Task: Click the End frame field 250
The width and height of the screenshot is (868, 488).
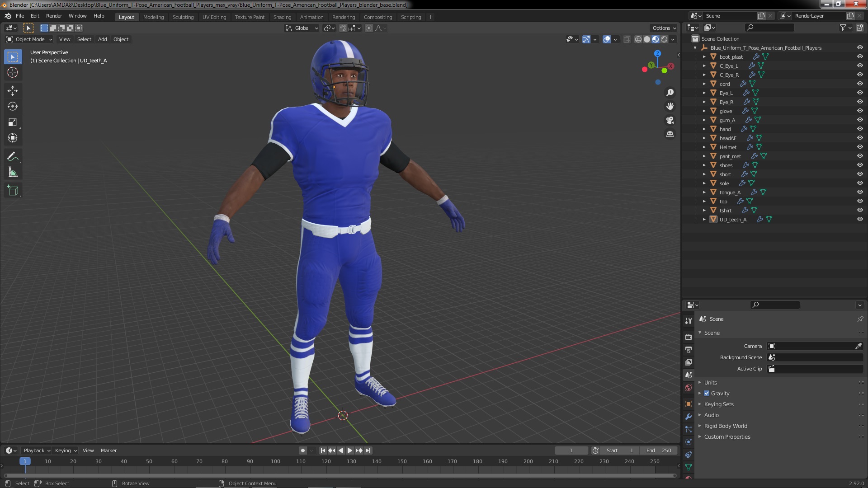Action: [658, 450]
